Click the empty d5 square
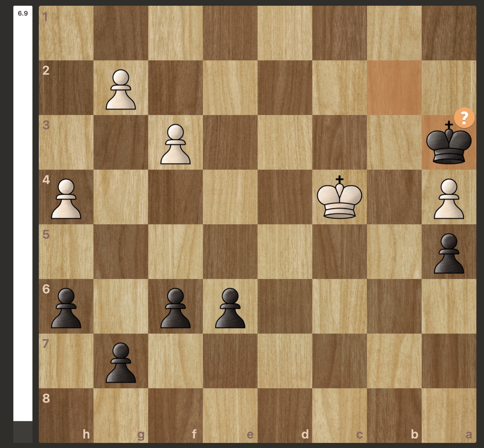484x448 pixels. point(285,252)
